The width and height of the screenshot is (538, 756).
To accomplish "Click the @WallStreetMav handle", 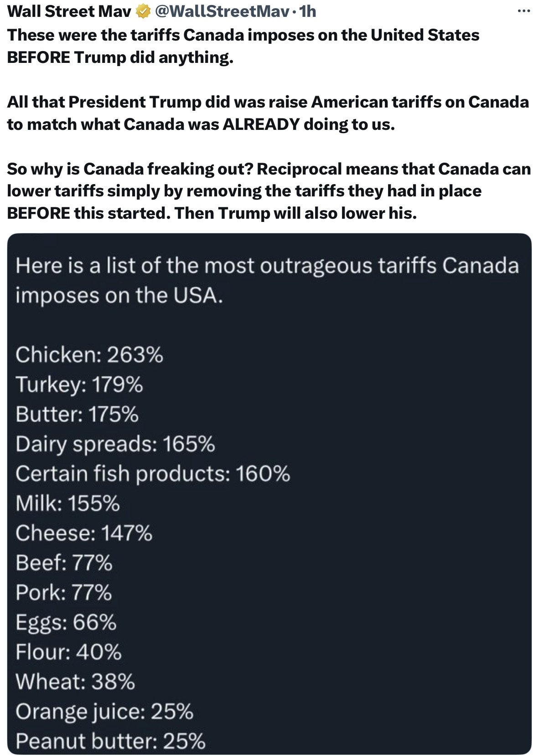I will tap(222, 11).
